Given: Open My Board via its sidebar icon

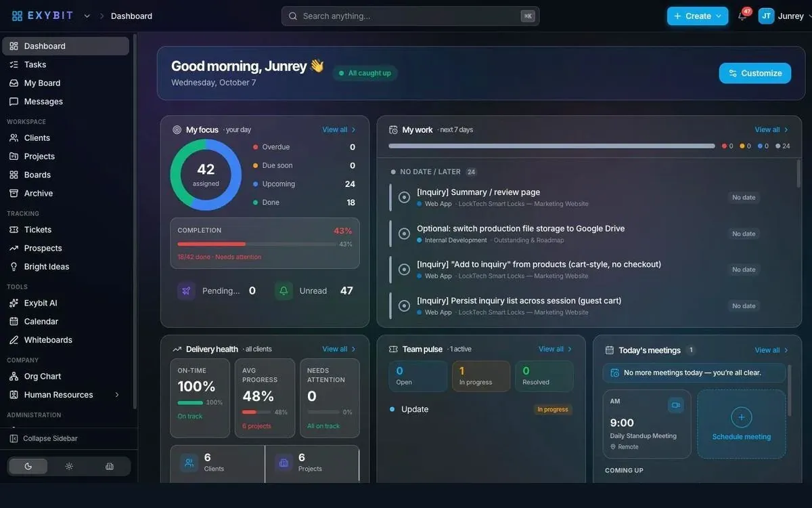Looking at the screenshot, I should tap(14, 83).
